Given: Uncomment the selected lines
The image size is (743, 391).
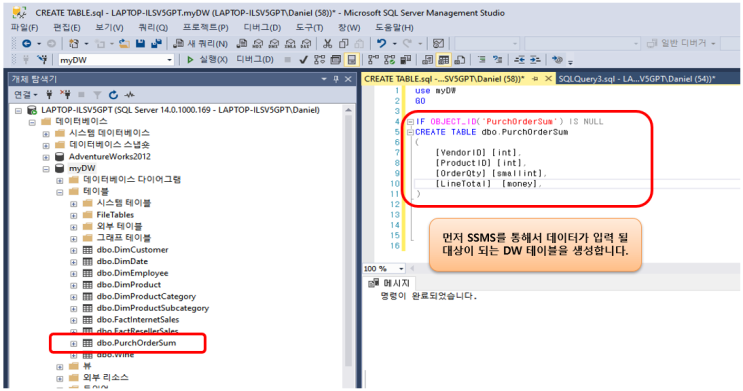Looking at the screenshot, I should point(498,60).
